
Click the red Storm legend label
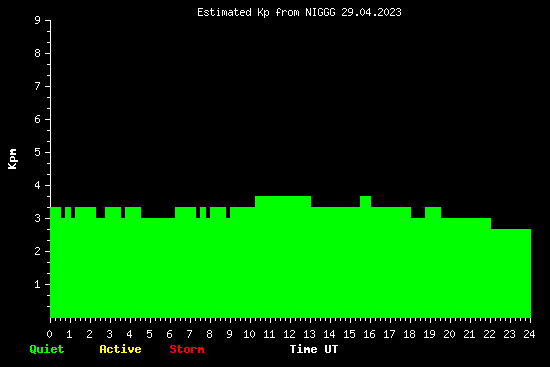click(x=187, y=349)
